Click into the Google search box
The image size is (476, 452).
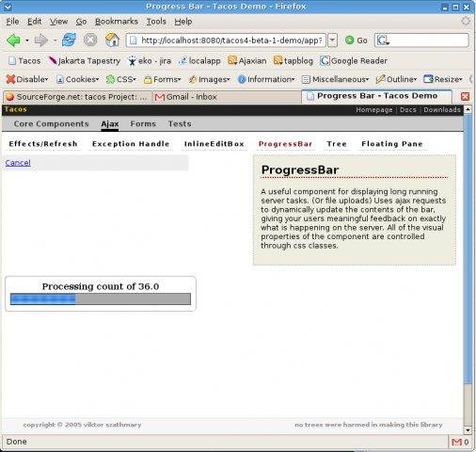tap(421, 40)
